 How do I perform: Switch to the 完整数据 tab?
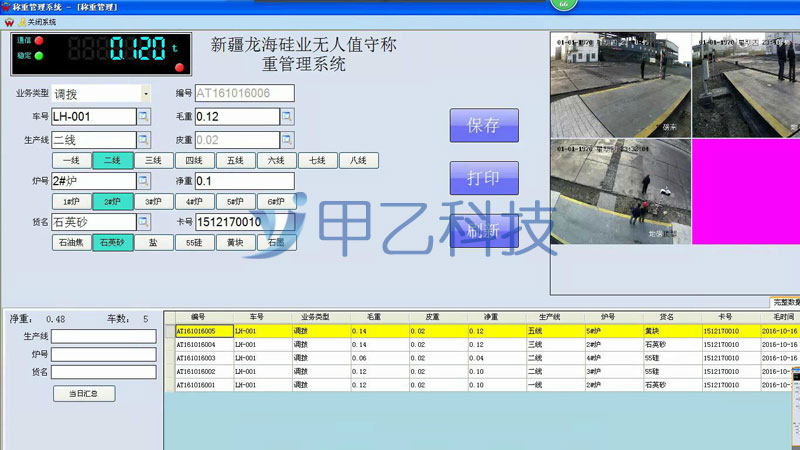(786, 301)
